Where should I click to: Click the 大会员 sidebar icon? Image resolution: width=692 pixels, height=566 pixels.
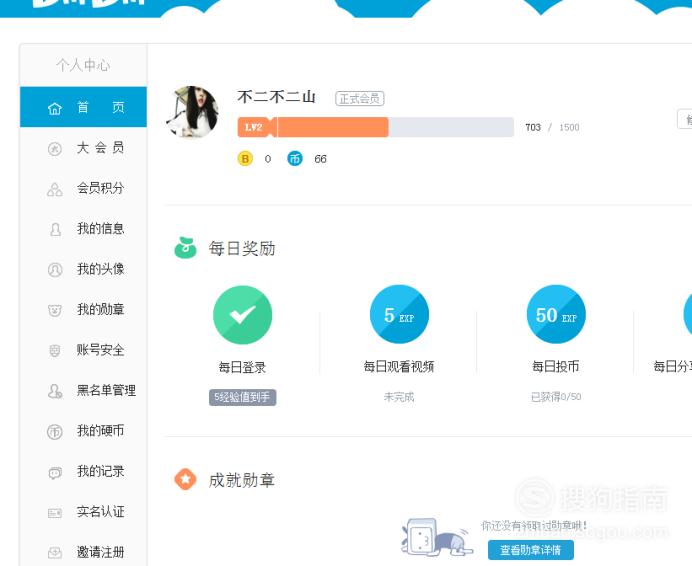coord(55,149)
